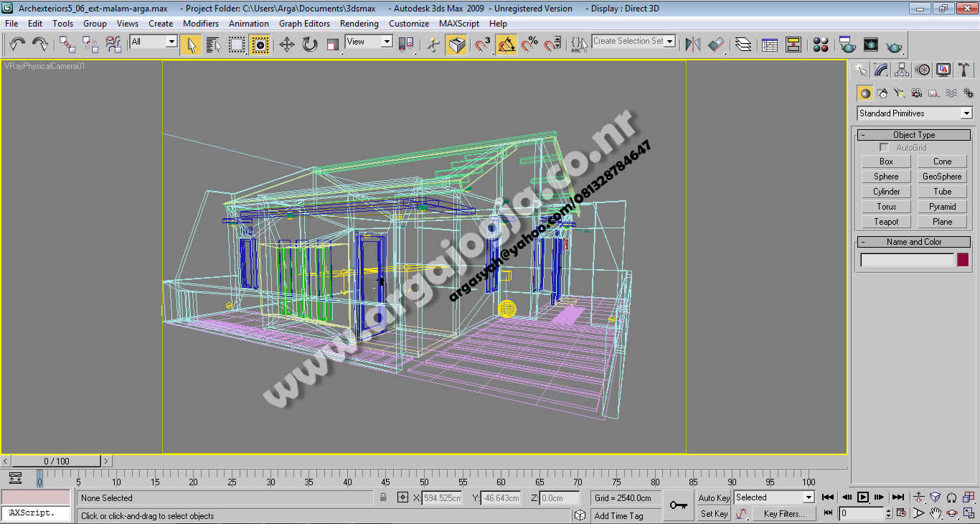Screen dimensions: 980x524
Task: Toggle Keyboard Shortcut Override
Action: [456, 45]
